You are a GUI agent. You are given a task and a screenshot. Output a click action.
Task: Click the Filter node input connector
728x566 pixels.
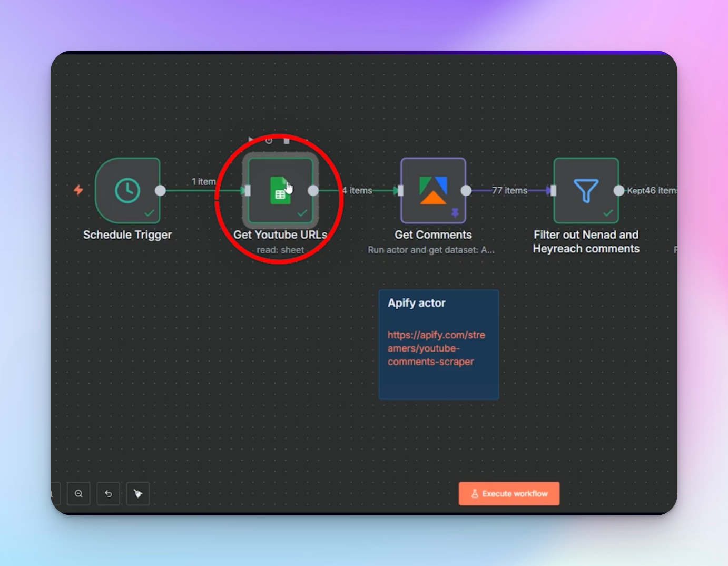click(x=553, y=191)
